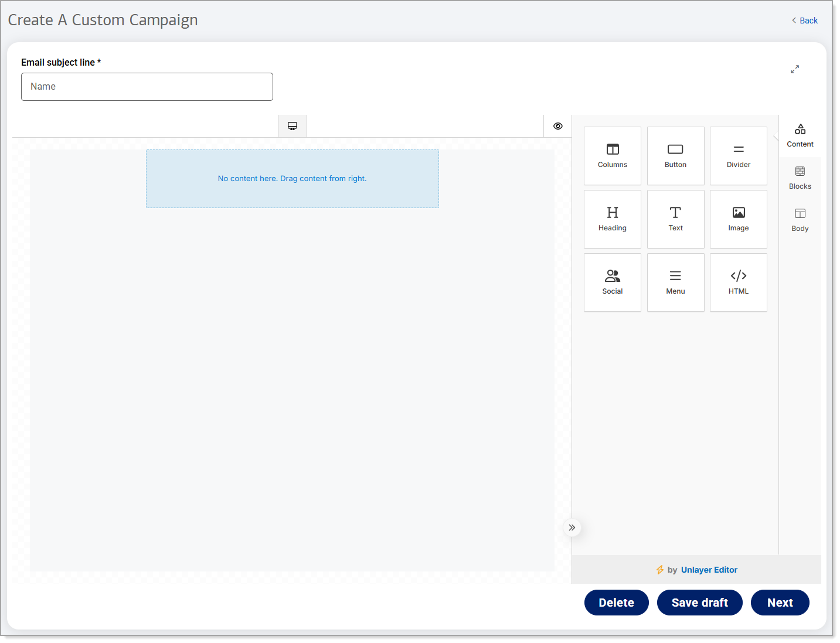This screenshot has width=840, height=643.
Task: Open the Body tab
Action: click(800, 220)
